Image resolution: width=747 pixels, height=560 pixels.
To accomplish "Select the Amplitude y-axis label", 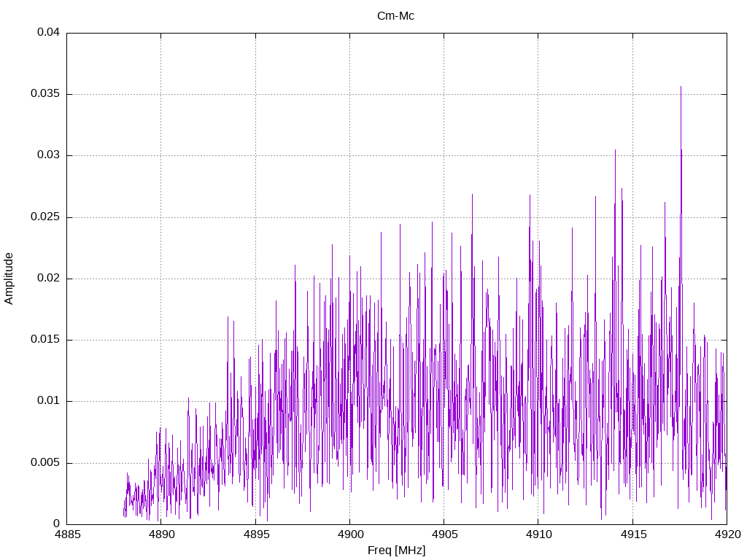I will click(9, 279).
